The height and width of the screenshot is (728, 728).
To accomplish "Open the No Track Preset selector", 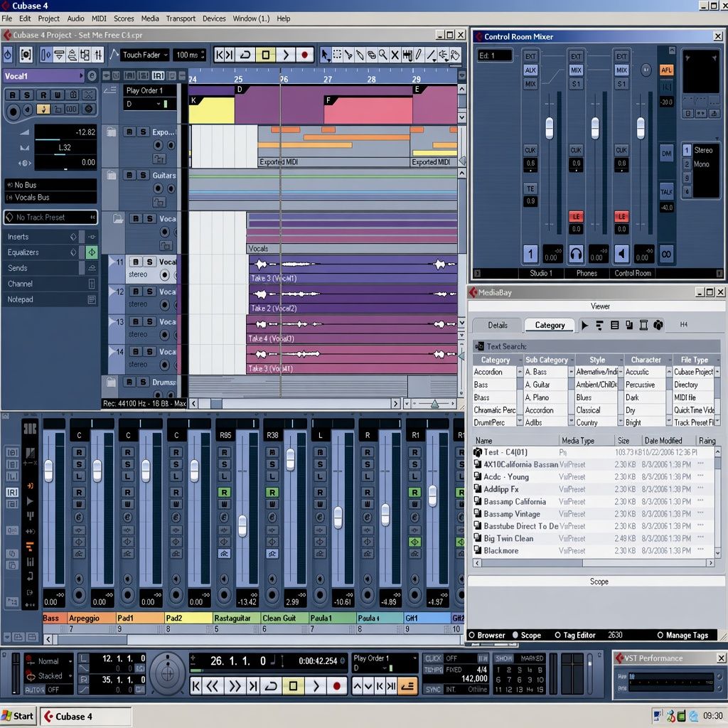I will click(x=50, y=218).
